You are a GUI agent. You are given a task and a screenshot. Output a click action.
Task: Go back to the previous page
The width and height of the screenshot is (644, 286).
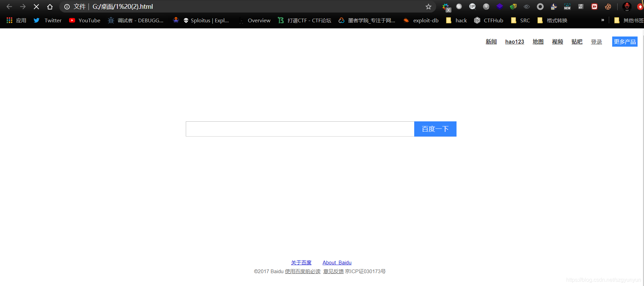click(9, 7)
